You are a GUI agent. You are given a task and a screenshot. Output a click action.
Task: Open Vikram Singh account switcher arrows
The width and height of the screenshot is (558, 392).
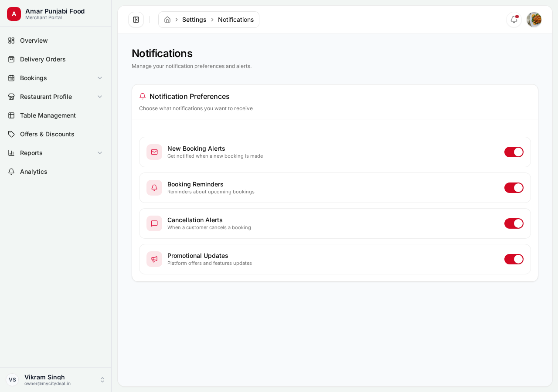(102, 380)
